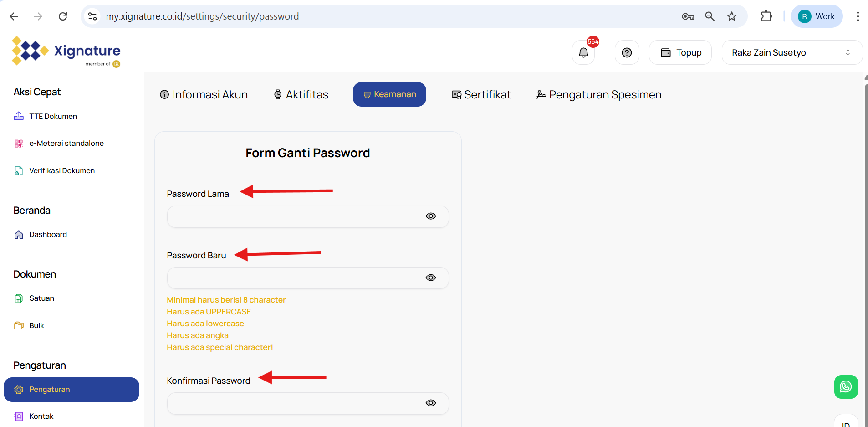868x427 pixels.
Task: Open Chrome's three-dot menu
Action: (x=858, y=16)
